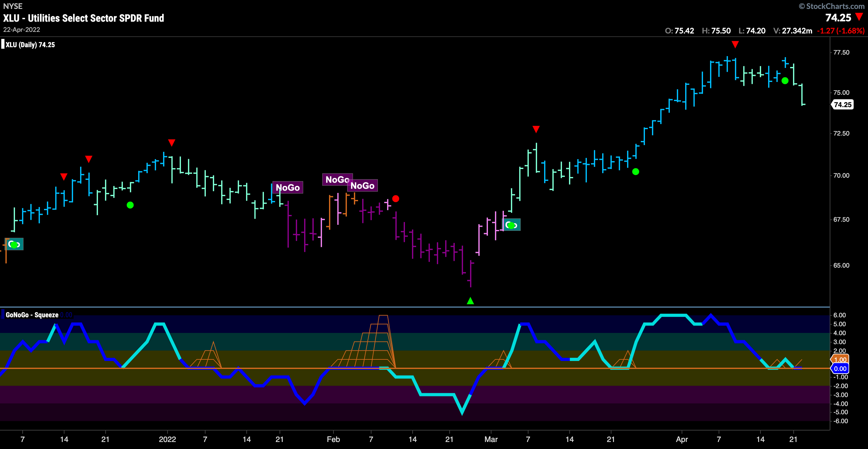Click the NoGo label near January 21

point(288,188)
